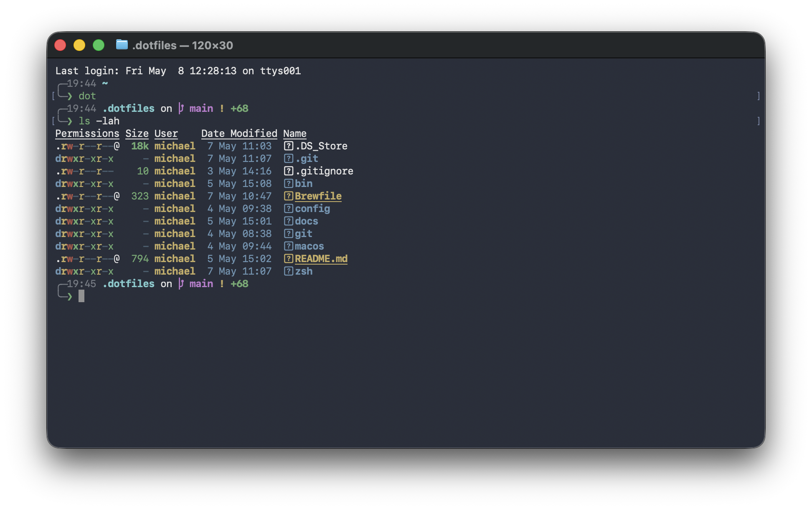Click the 18k size value
The width and height of the screenshot is (812, 510).
[140, 146]
